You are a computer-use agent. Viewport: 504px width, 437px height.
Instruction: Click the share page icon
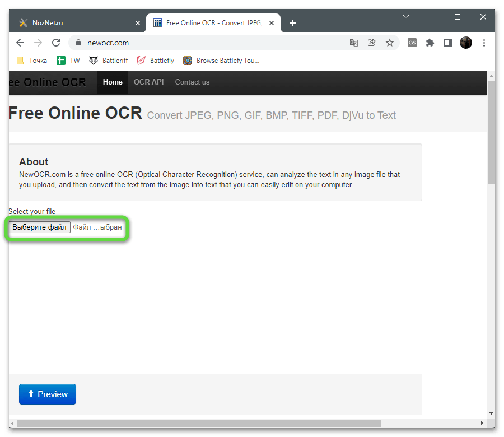371,43
